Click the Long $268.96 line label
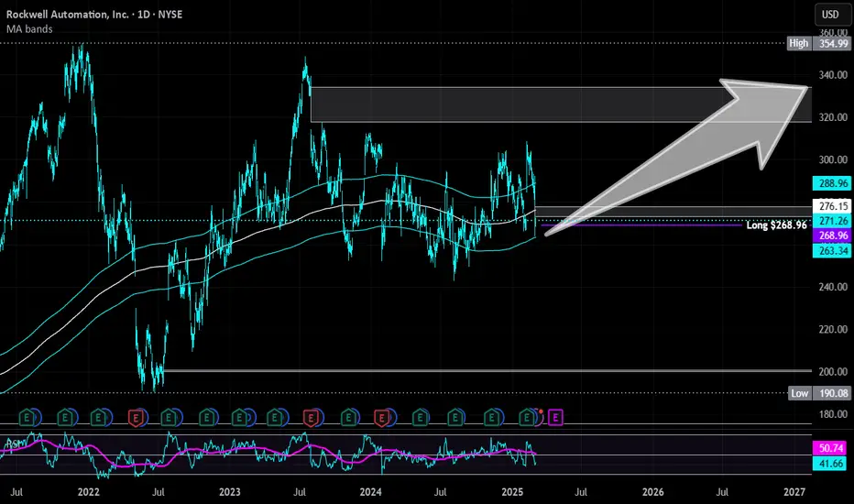Image resolution: width=854 pixels, height=504 pixels. coord(776,225)
